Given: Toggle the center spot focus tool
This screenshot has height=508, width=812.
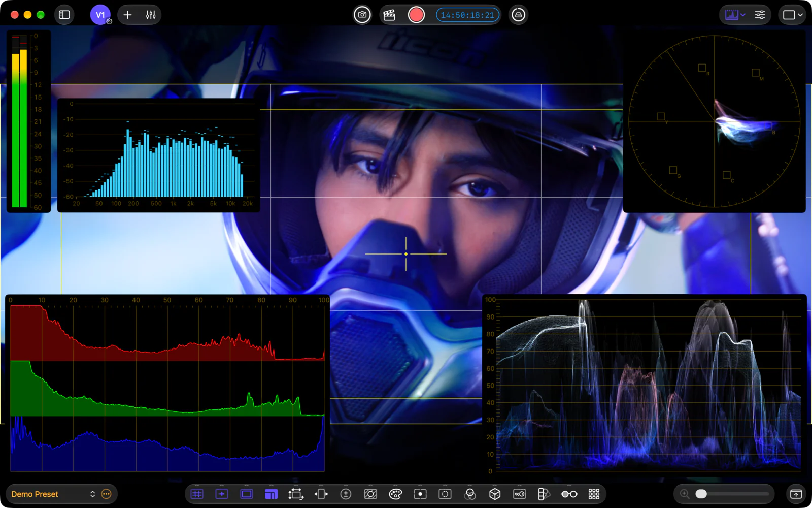Looking at the screenshot, I should tap(420, 494).
